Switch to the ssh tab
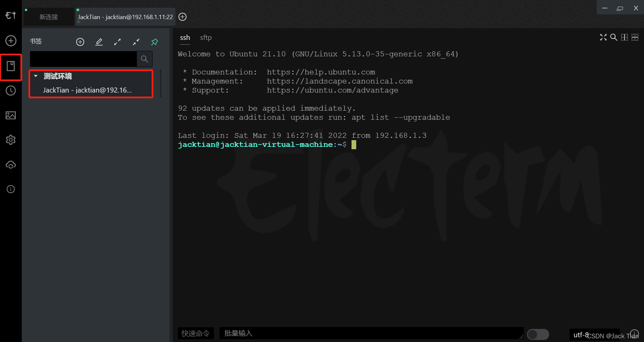The image size is (644, 342). (x=185, y=38)
